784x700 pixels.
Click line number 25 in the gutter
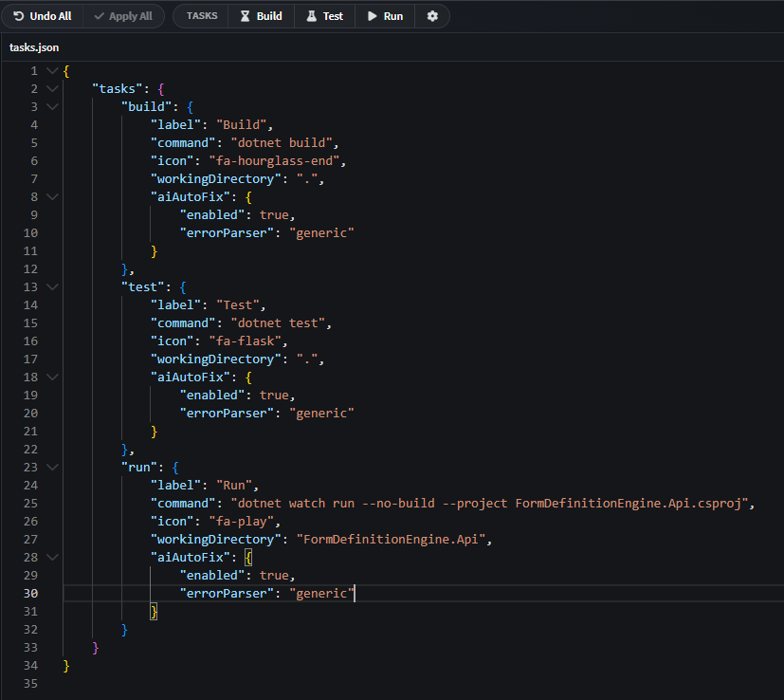coord(30,504)
